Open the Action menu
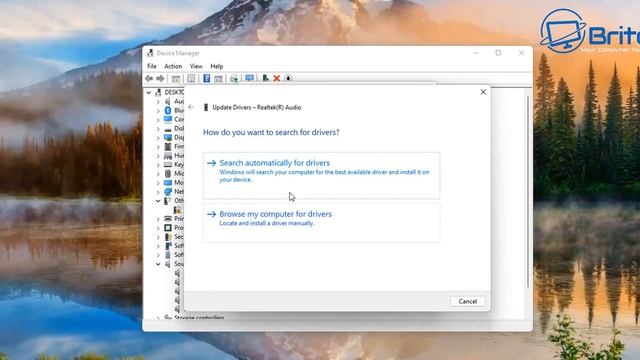Screen dimensions: 640x360 tap(173, 66)
